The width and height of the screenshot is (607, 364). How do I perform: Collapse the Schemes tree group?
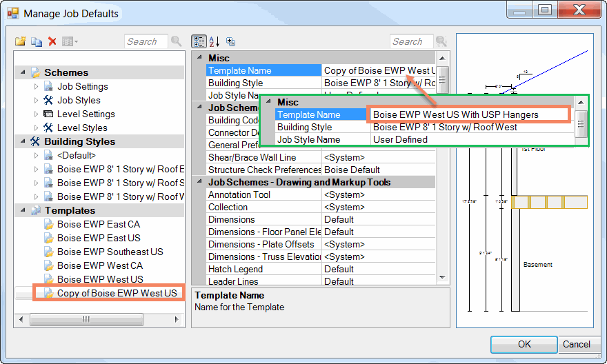click(23, 72)
